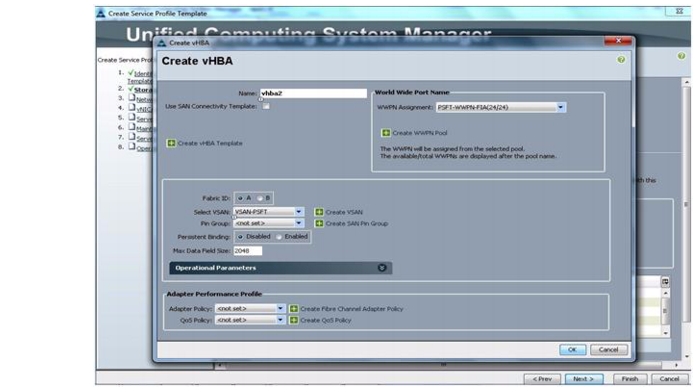Click the Create SAN Pin Group link text
Image resolution: width=700 pixels, height=392 pixels.
[x=357, y=224]
